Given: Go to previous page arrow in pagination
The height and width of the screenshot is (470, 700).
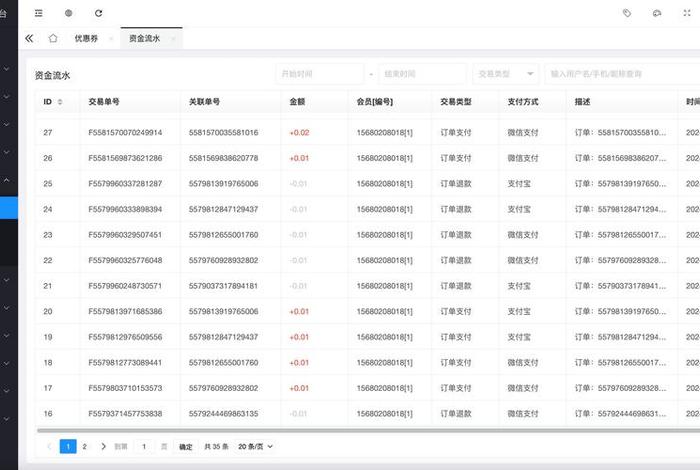Looking at the screenshot, I should click(x=49, y=446).
